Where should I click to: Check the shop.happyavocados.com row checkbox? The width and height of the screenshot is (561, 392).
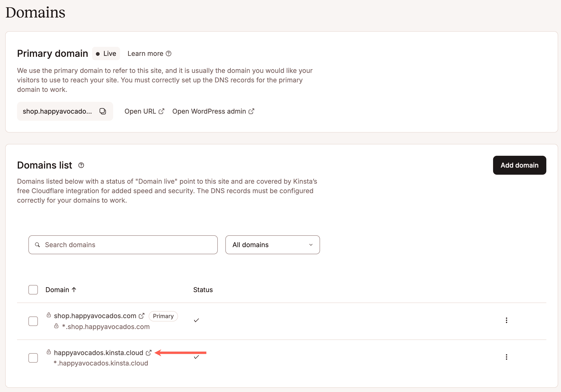coord(33,321)
